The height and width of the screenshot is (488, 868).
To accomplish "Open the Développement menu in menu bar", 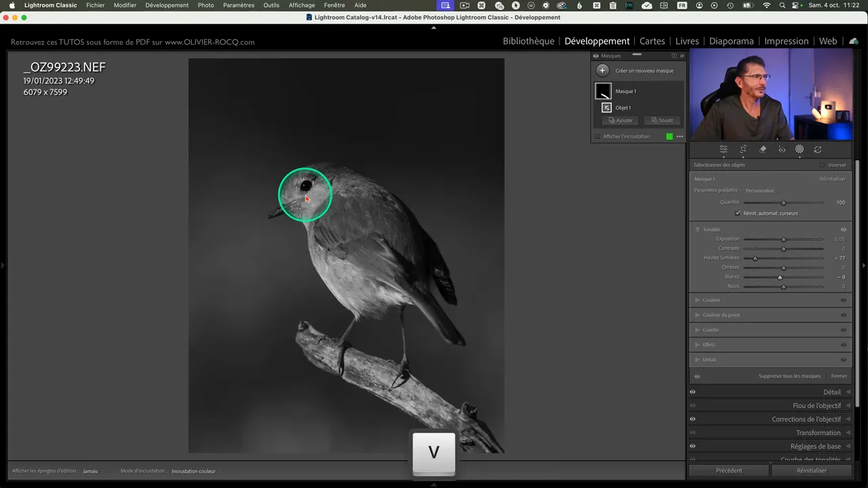I will click(167, 5).
